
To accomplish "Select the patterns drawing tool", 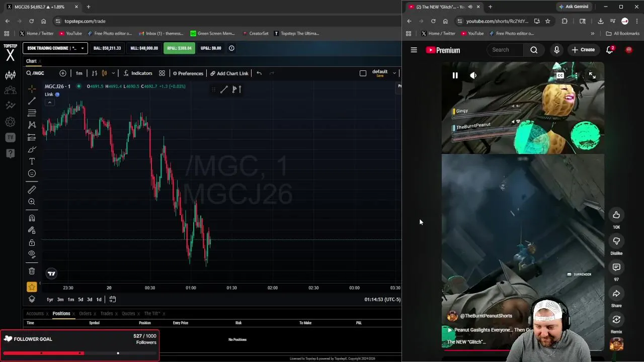I will tap(32, 125).
